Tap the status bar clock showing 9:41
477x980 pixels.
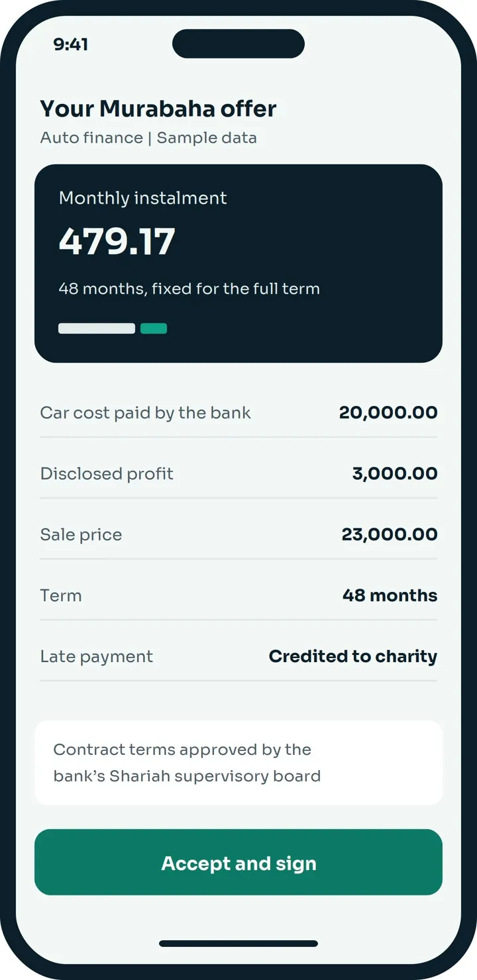click(71, 44)
